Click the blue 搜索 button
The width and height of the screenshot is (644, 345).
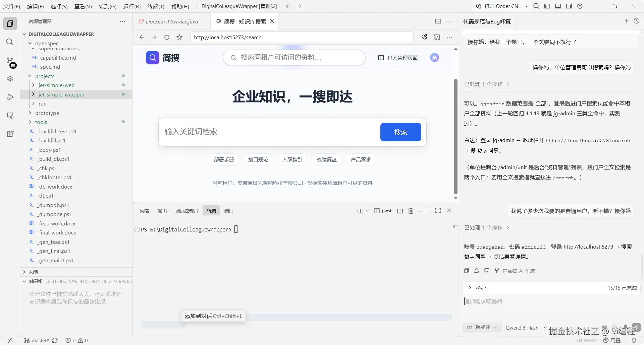(400, 132)
